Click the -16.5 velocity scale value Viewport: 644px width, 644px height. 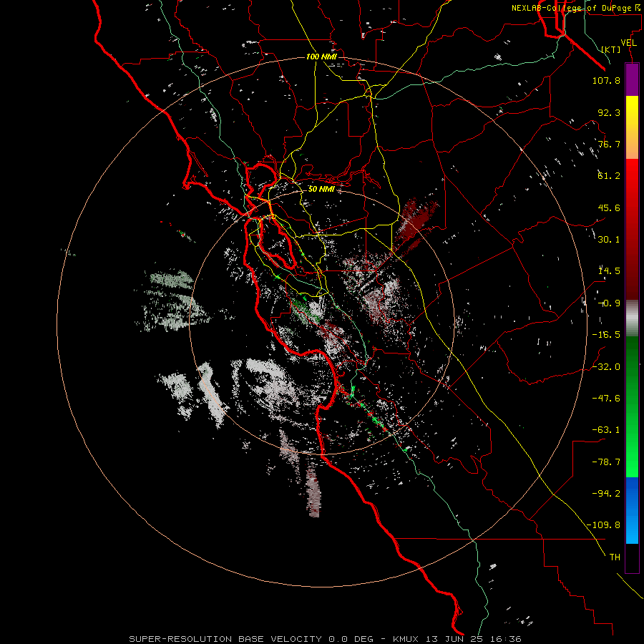tap(606, 335)
